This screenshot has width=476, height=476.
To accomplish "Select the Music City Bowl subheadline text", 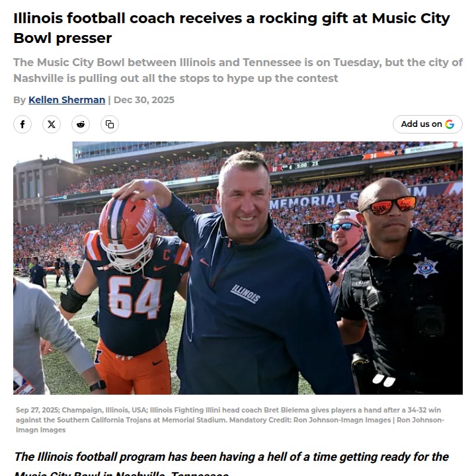I will 238,70.
